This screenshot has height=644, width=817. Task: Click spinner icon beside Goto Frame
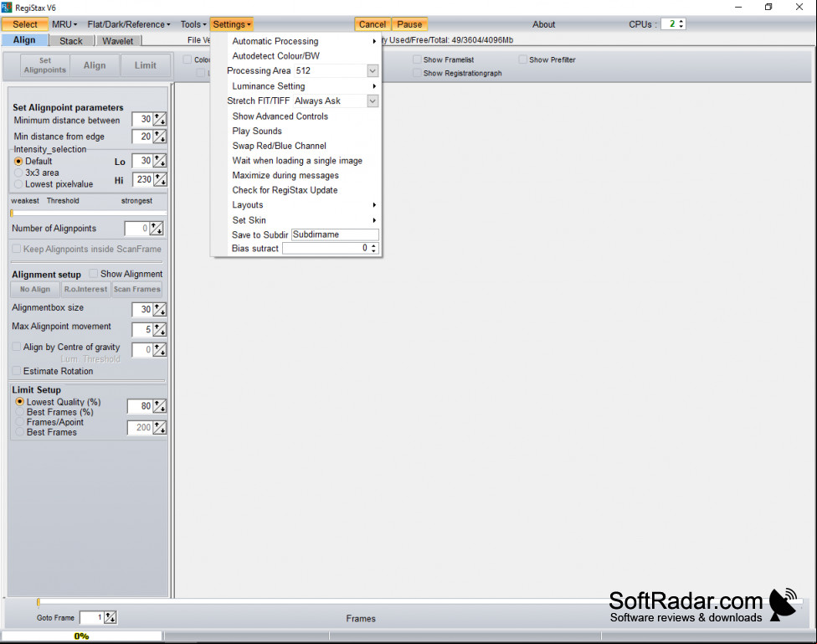coord(110,617)
